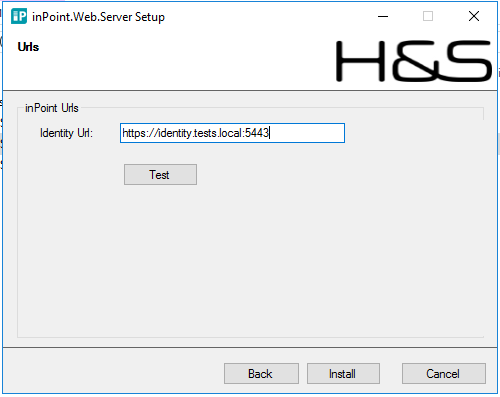This screenshot has height=397, width=500.
Task: Click the H&S logo image
Action: tap(414, 61)
